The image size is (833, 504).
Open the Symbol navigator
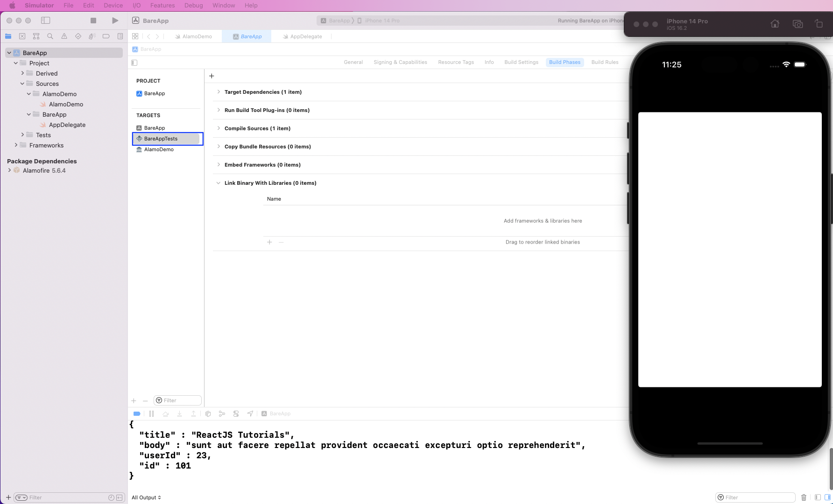36,36
